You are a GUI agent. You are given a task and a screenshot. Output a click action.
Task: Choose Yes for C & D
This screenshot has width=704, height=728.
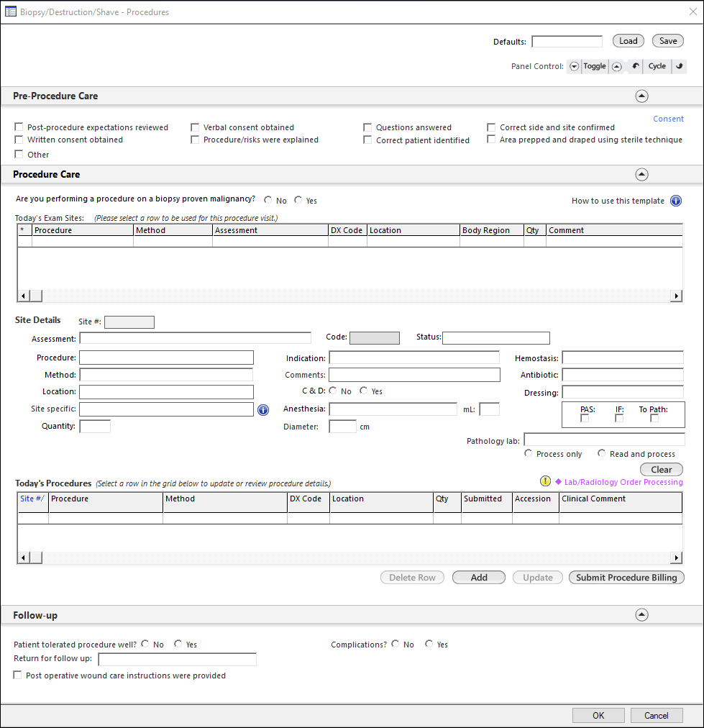coord(363,391)
